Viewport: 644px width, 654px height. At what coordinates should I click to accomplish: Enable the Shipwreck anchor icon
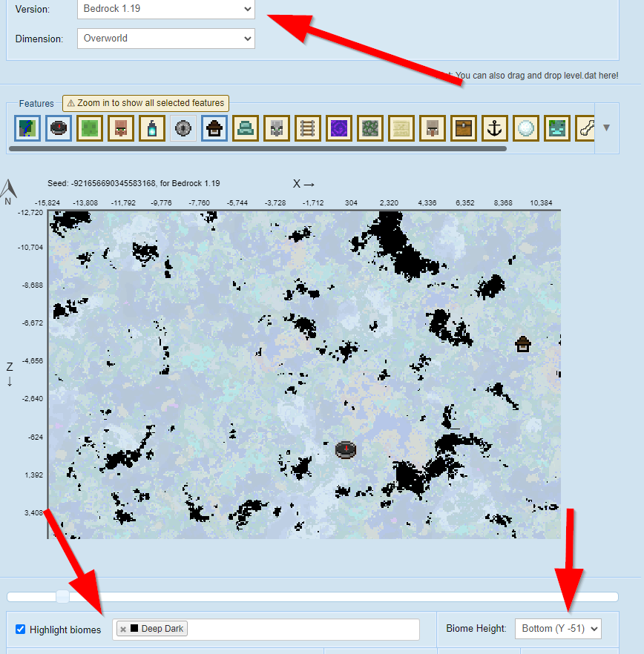(x=495, y=128)
